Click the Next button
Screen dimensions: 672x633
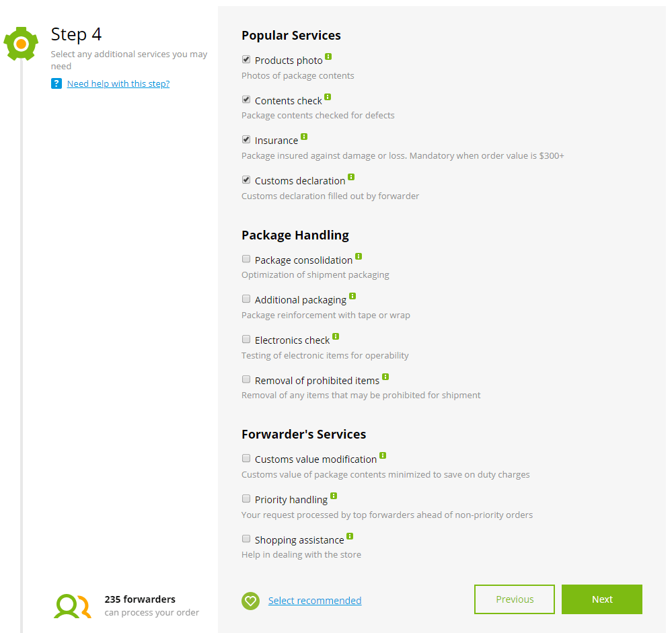pos(602,599)
